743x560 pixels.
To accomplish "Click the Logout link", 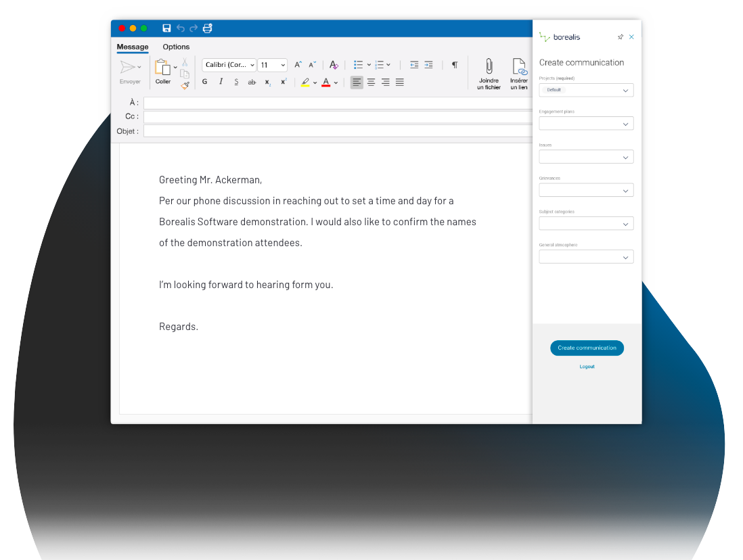I will [x=587, y=367].
